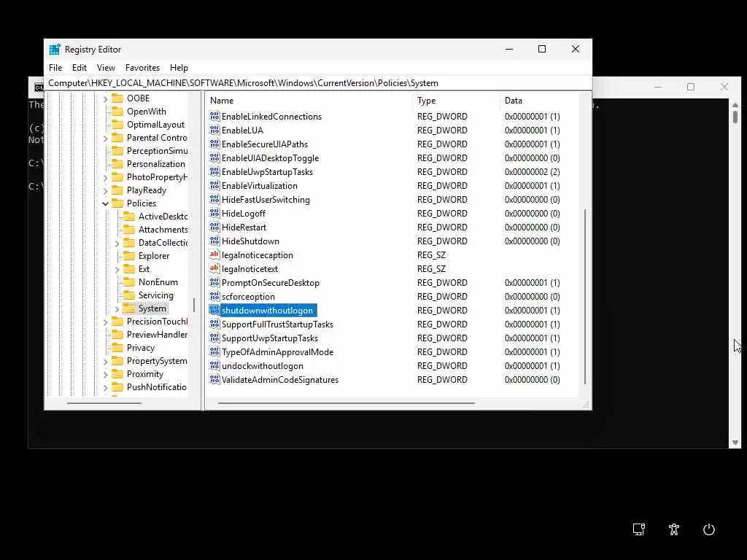
Task: Click the DWORD icon beside HideLogoff
Action: (214, 214)
